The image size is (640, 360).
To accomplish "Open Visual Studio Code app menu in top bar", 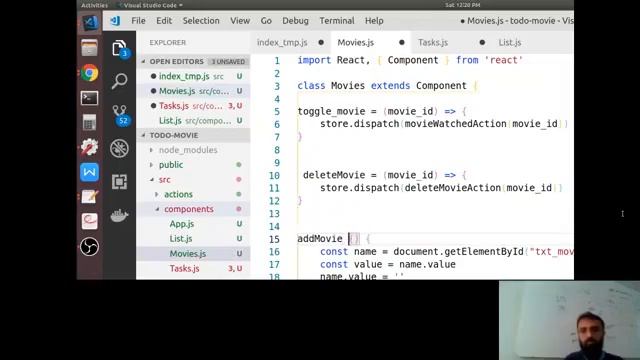I will tap(151, 5).
